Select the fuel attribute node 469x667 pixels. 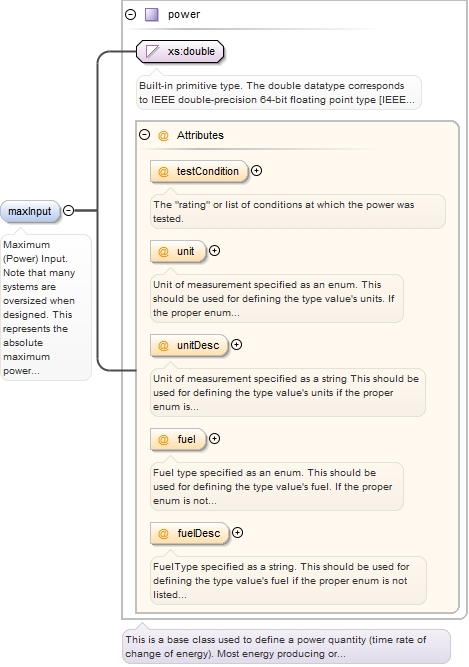coord(178,439)
